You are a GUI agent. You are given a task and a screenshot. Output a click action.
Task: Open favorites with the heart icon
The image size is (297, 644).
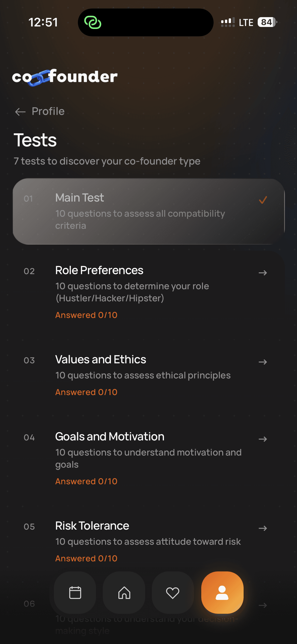tap(173, 593)
